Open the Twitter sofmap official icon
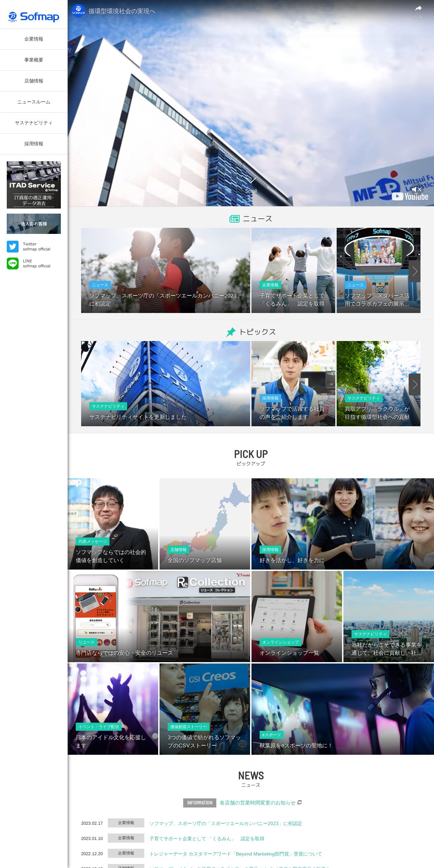The width and height of the screenshot is (434, 868). click(x=13, y=246)
